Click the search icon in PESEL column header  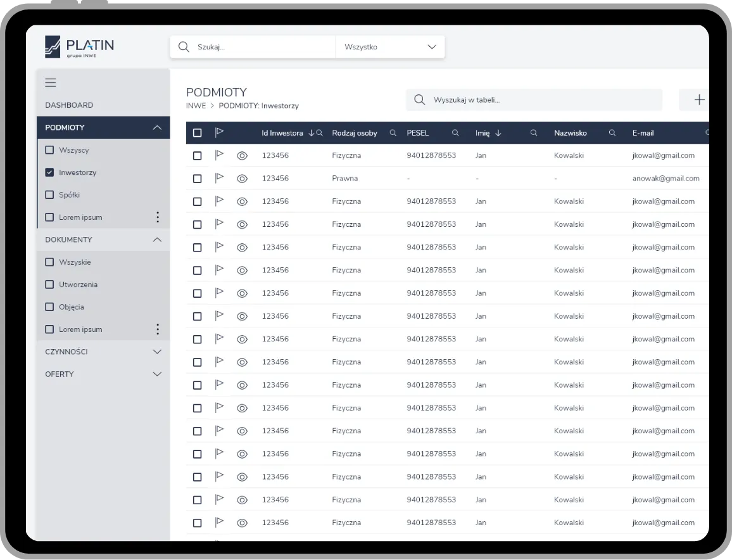(455, 133)
